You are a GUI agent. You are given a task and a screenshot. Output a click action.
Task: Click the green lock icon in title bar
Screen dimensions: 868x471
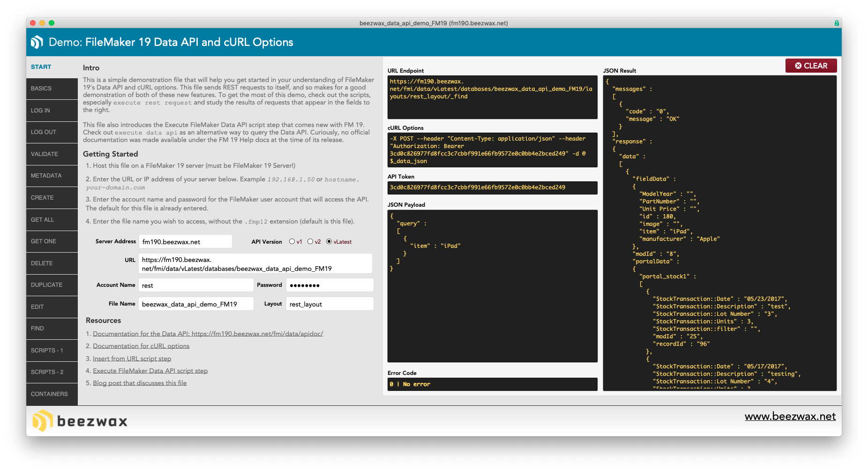pyautogui.click(x=837, y=23)
